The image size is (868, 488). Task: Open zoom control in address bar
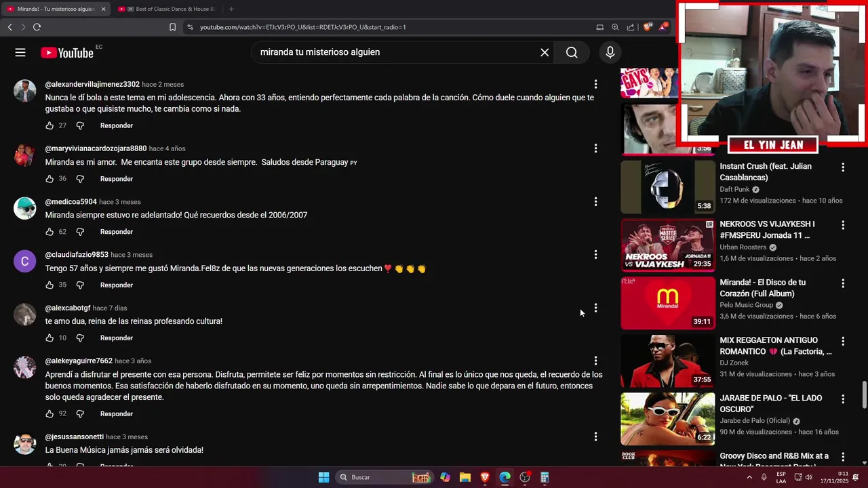tap(615, 27)
